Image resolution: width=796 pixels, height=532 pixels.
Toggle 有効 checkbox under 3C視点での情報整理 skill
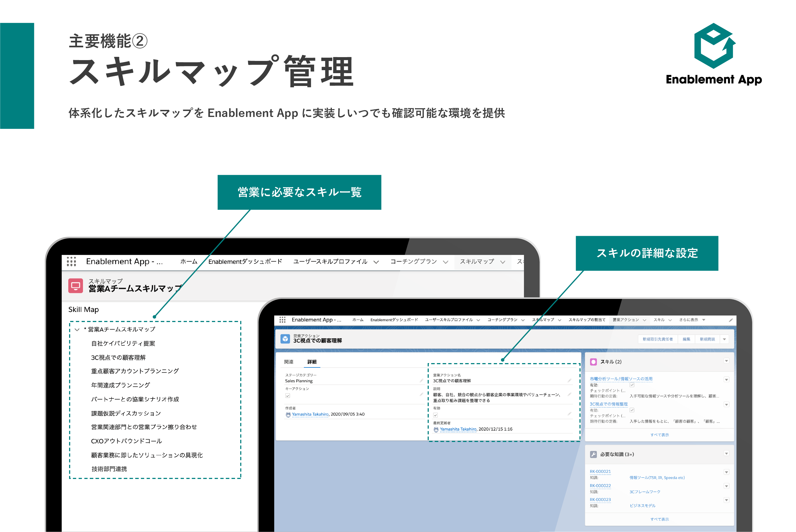point(632,410)
